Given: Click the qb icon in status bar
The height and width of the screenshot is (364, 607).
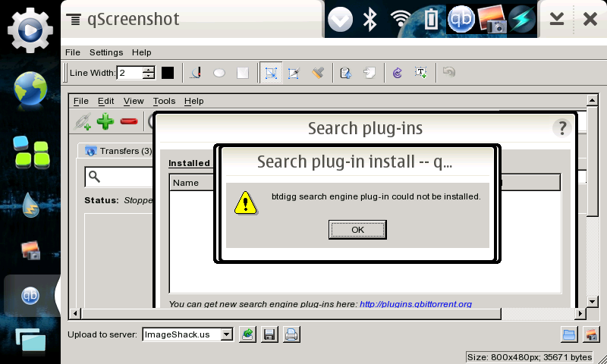Looking at the screenshot, I should tap(461, 19).
